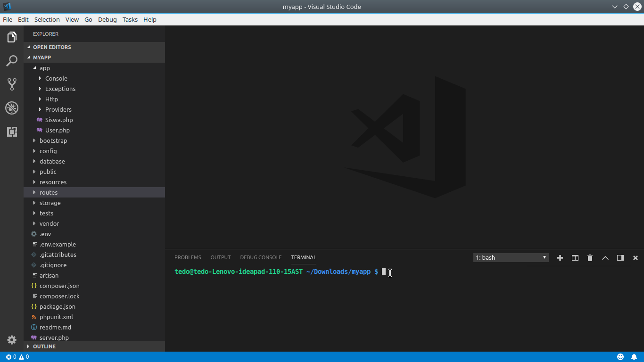Click the Visual Studio Code title bar icon
Screen dimensions: 644x362
click(x=7, y=7)
